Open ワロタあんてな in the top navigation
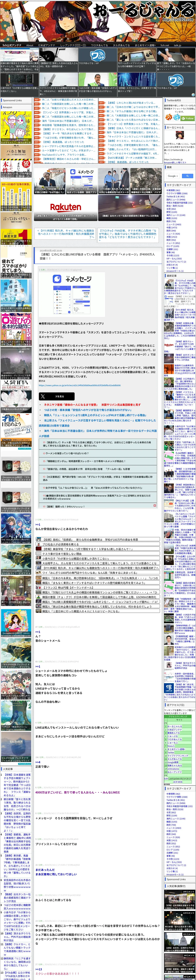The image size is (196, 980). coord(99,45)
